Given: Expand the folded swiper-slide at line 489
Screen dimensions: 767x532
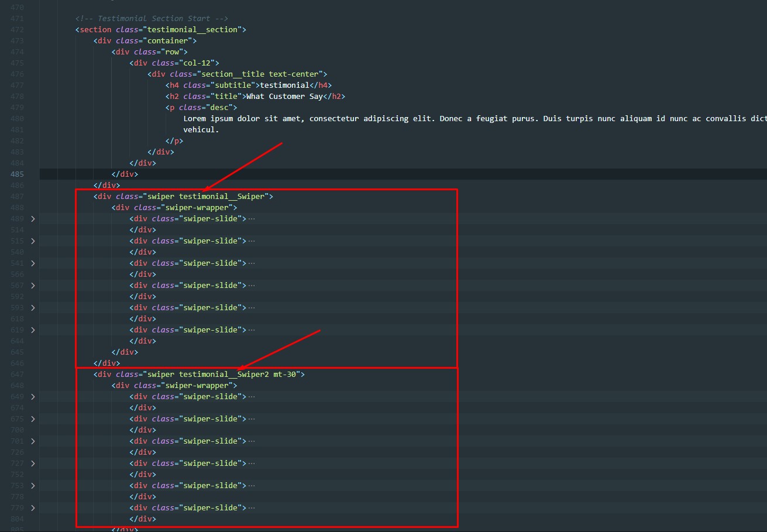Looking at the screenshot, I should 33,219.
